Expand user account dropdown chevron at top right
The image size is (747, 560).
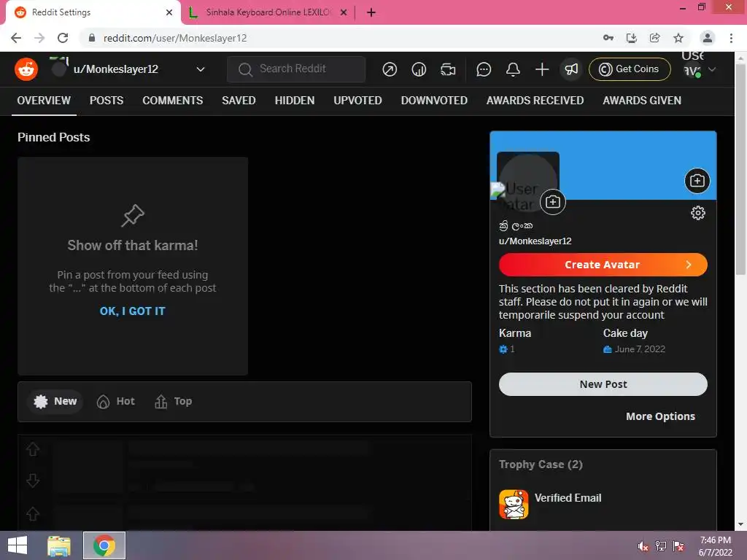click(712, 69)
